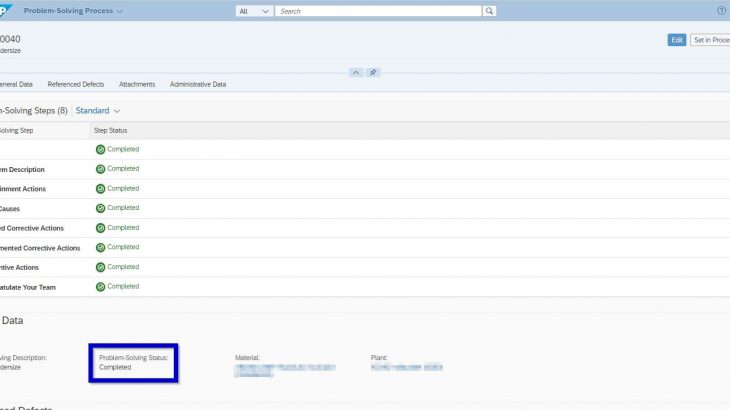Switch to the Referenced Defects tab
The width and height of the screenshot is (730, 410).
76,85
